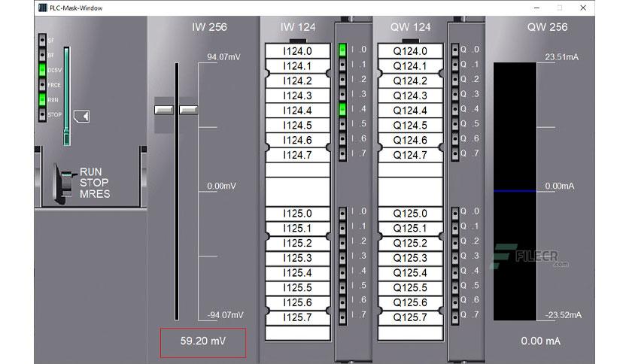Click the SF fault LED indicator
The height and width of the screenshot is (364, 629).
click(42, 40)
